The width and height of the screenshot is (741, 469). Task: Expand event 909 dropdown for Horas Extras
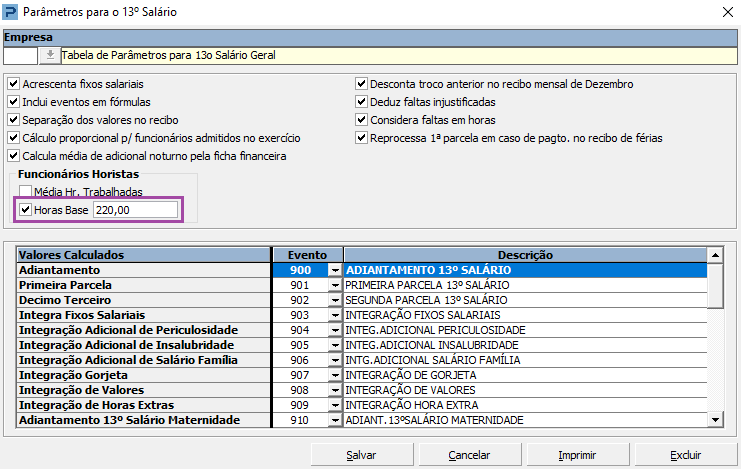click(x=334, y=405)
